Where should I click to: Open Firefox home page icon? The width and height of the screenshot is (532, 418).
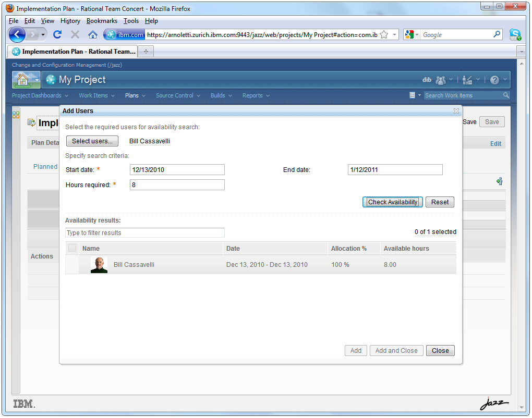click(x=93, y=34)
